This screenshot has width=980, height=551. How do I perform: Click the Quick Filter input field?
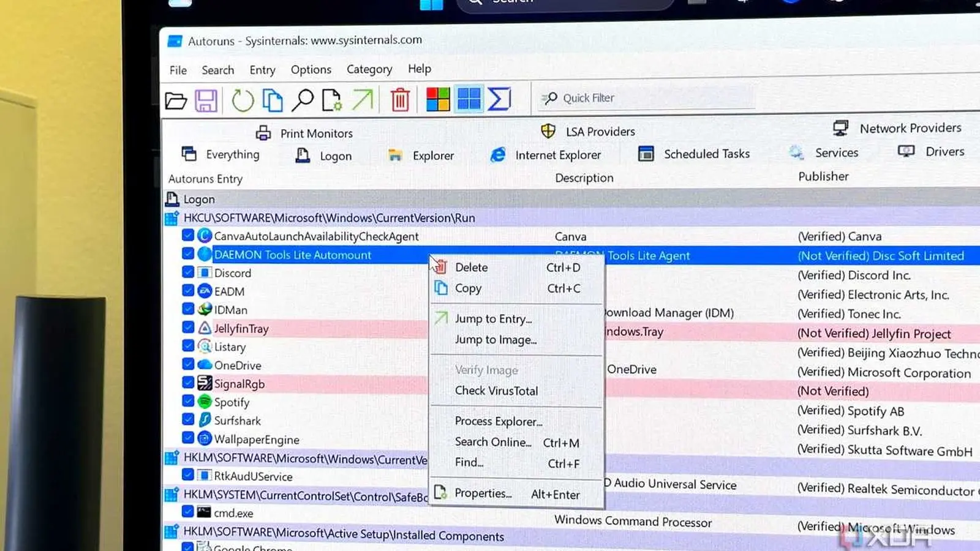click(647, 97)
